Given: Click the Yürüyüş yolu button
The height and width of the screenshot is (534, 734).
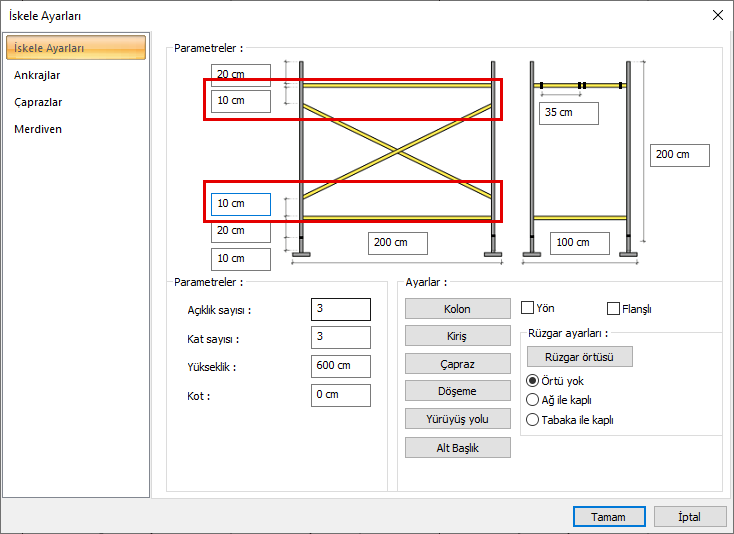Looking at the screenshot, I should pyautogui.click(x=457, y=419).
